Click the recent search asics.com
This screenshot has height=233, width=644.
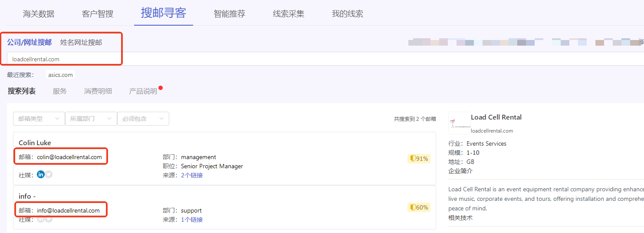tap(61, 75)
